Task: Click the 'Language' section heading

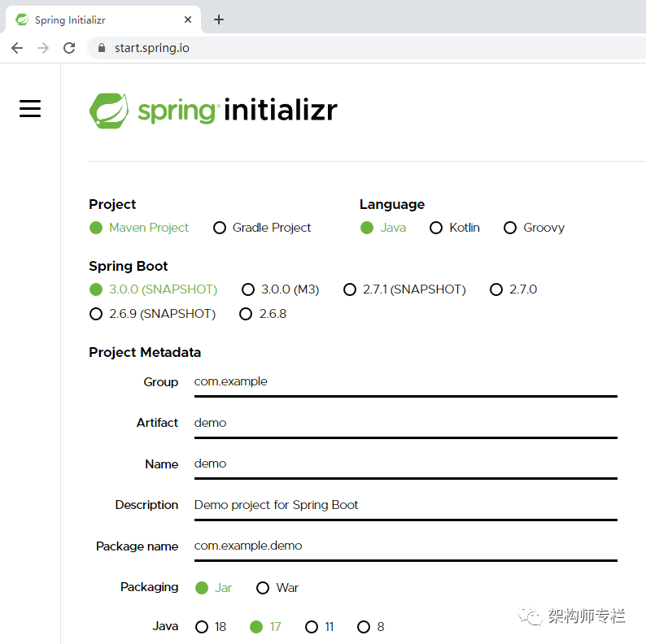Action: (392, 205)
